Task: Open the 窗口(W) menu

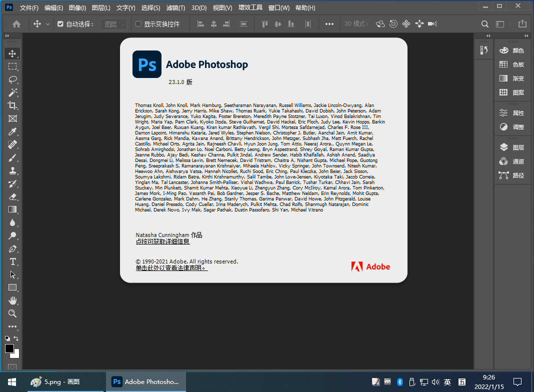Action: pos(279,8)
